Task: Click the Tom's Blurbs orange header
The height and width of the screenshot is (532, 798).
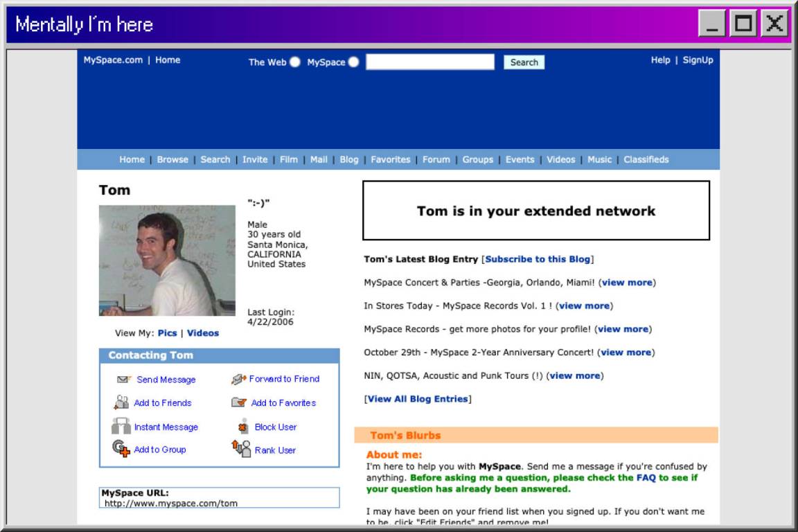Action: 536,435
